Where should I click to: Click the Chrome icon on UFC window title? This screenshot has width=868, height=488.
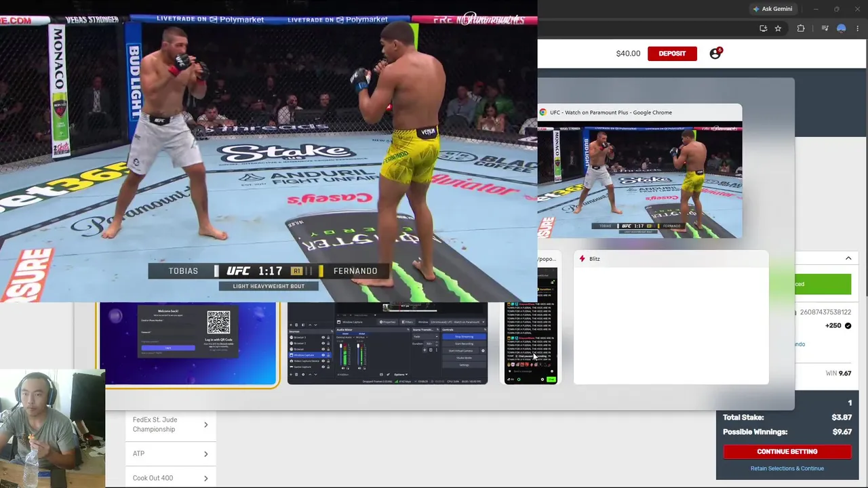coord(543,113)
